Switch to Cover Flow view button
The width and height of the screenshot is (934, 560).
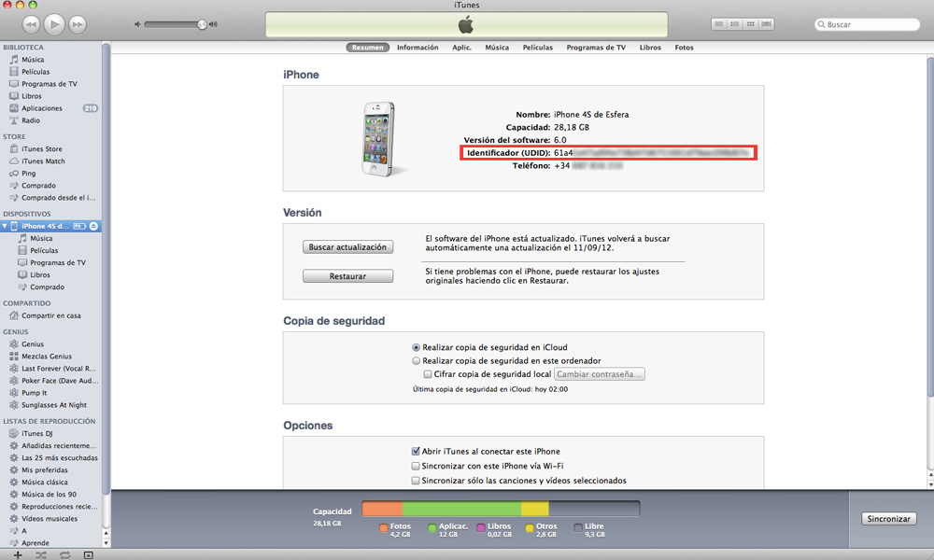[767, 24]
